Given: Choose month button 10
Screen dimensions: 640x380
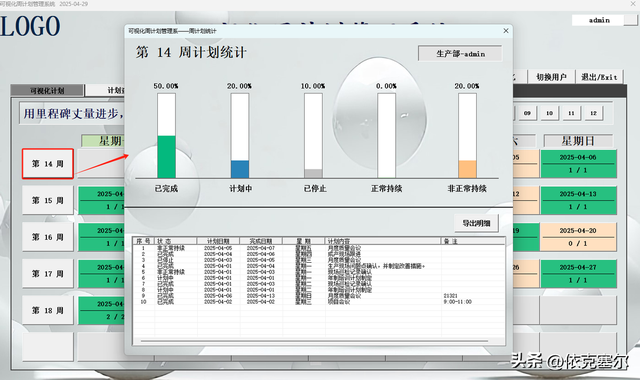Looking at the screenshot, I should click(549, 113).
